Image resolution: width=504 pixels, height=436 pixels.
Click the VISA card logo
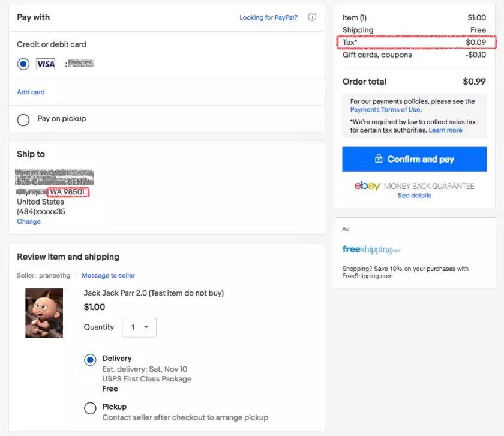coord(46,64)
